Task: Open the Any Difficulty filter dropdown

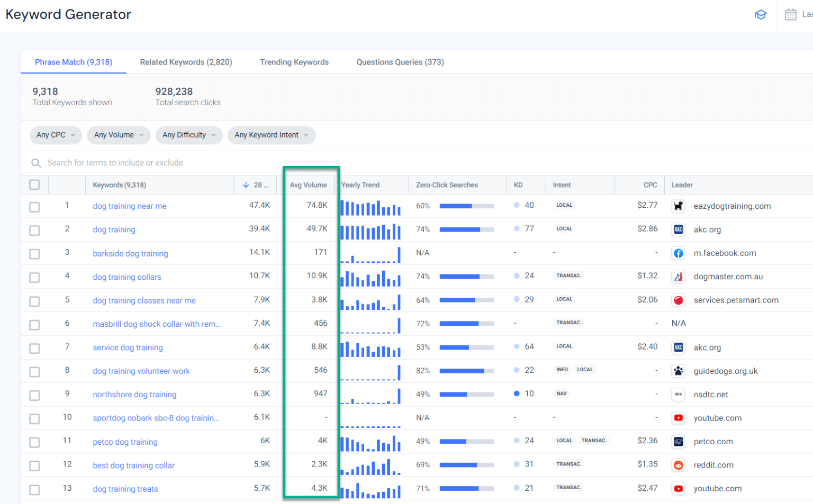Action: click(x=189, y=135)
